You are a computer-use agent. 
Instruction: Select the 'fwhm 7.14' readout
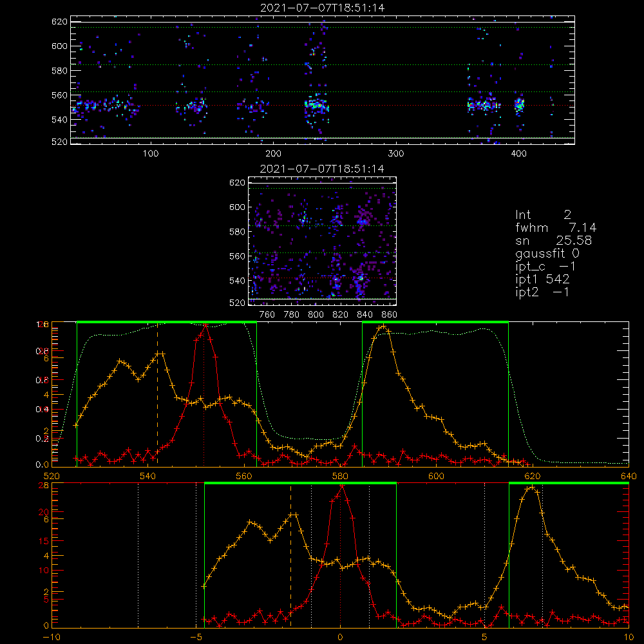(556, 227)
